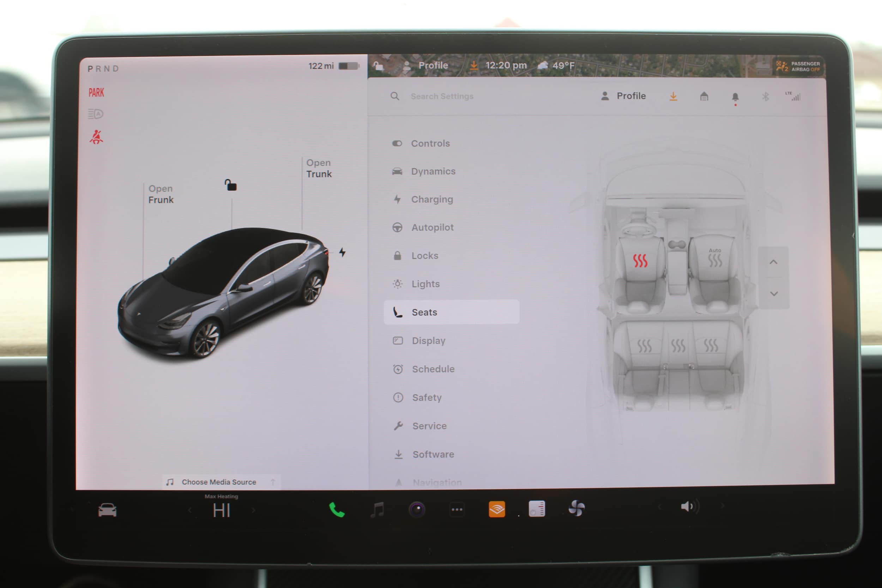Adjust volume using the speaker control
The height and width of the screenshot is (588, 882).
pos(689,507)
